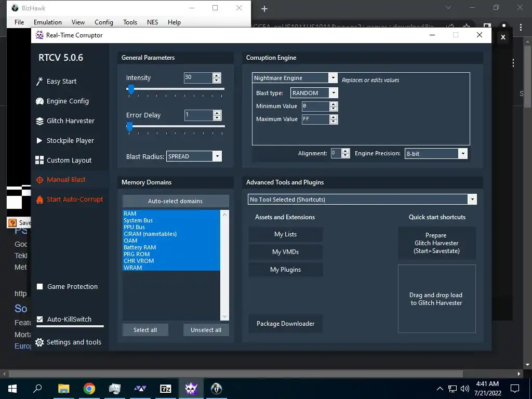Screen dimensions: 532x399
Task: Open File Explorer from taskbar
Action: [63, 389]
